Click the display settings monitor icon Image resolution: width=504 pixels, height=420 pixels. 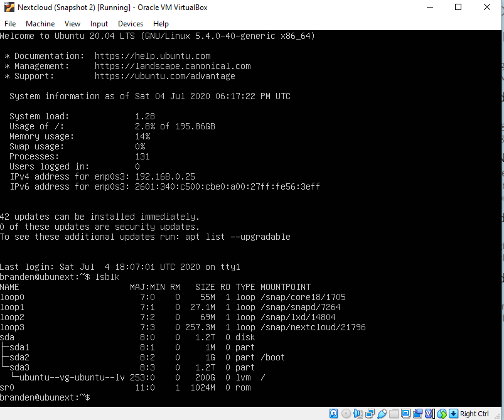tap(405, 414)
